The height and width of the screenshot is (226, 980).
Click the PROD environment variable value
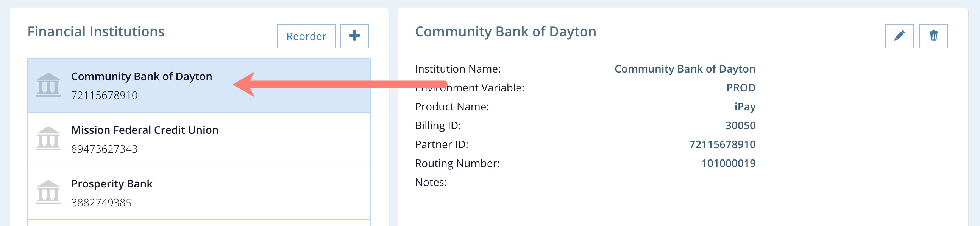point(740,88)
